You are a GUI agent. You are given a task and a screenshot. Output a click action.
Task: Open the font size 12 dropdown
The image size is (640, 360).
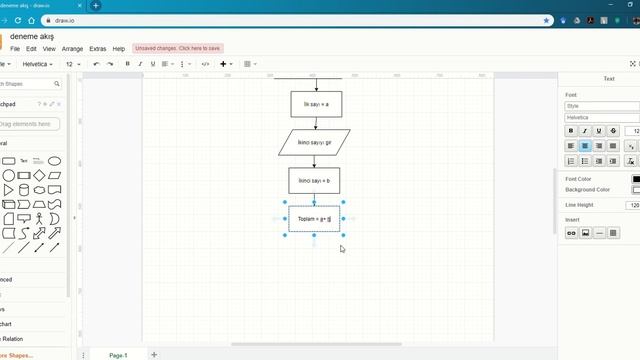[73, 64]
